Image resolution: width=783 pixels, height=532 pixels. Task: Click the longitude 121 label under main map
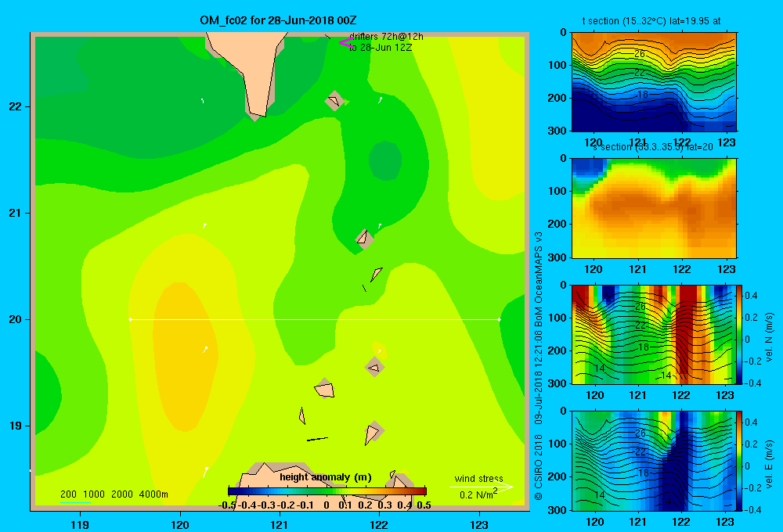tap(280, 525)
